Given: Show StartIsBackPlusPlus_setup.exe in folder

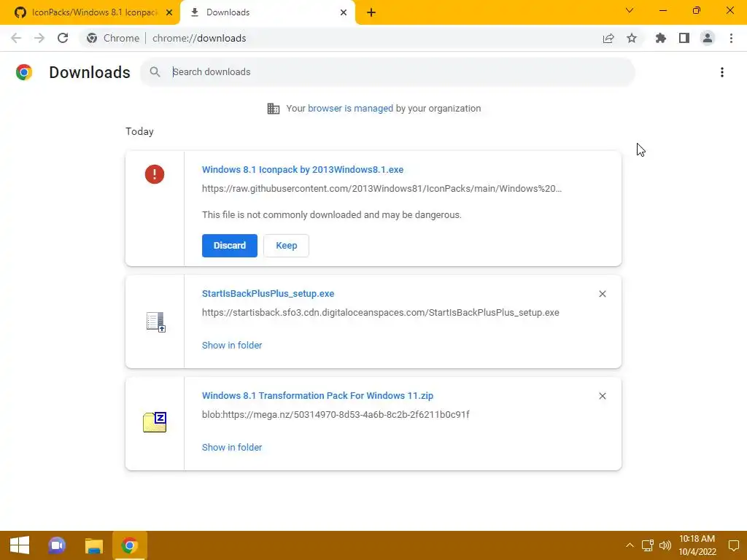Looking at the screenshot, I should pyautogui.click(x=232, y=345).
